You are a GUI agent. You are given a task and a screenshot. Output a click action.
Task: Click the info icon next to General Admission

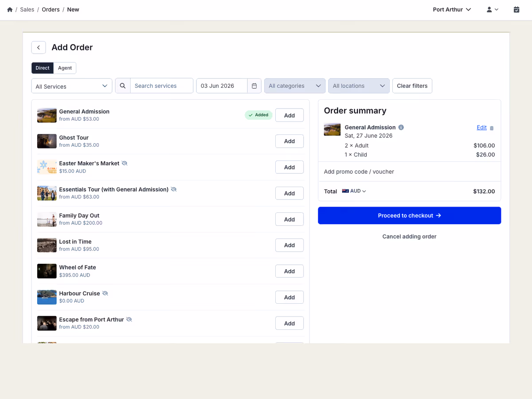[x=401, y=127]
